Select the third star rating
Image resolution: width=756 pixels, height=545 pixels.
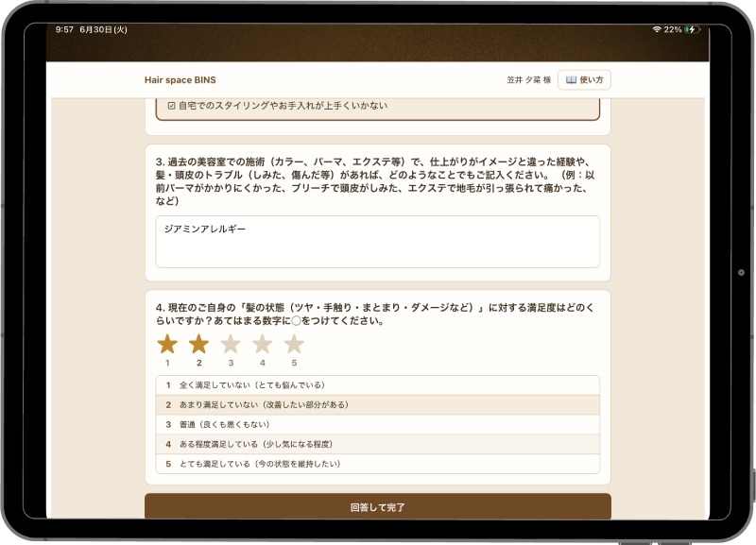tap(231, 344)
